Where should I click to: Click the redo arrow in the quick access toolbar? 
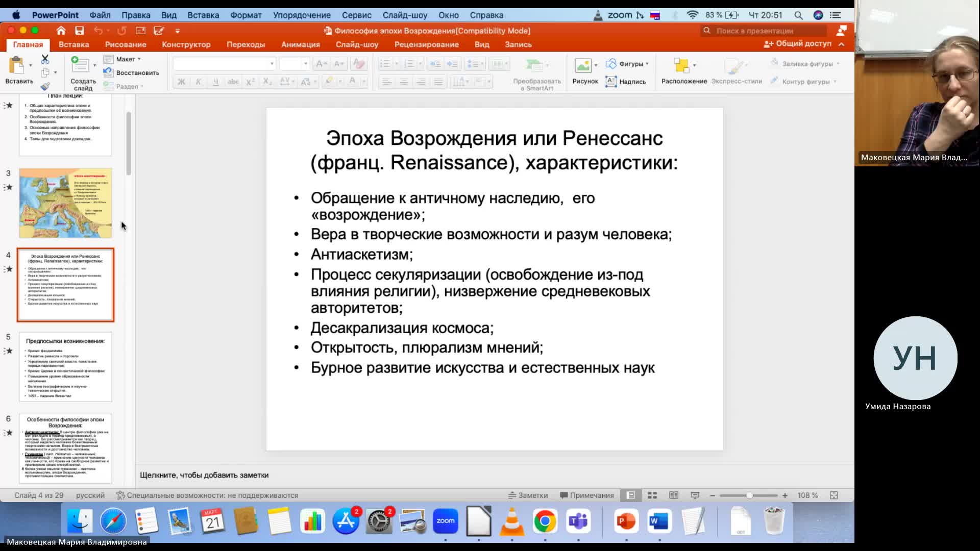[121, 31]
